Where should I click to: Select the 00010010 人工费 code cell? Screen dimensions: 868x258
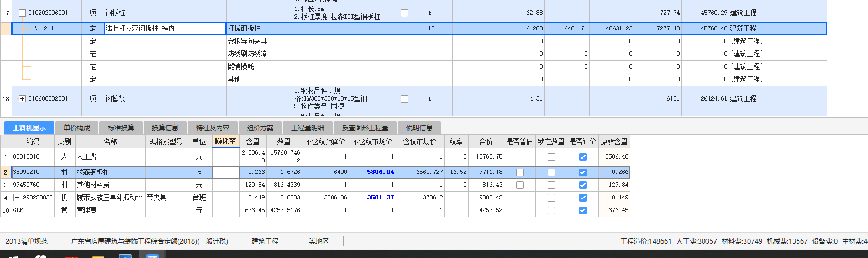pos(33,157)
